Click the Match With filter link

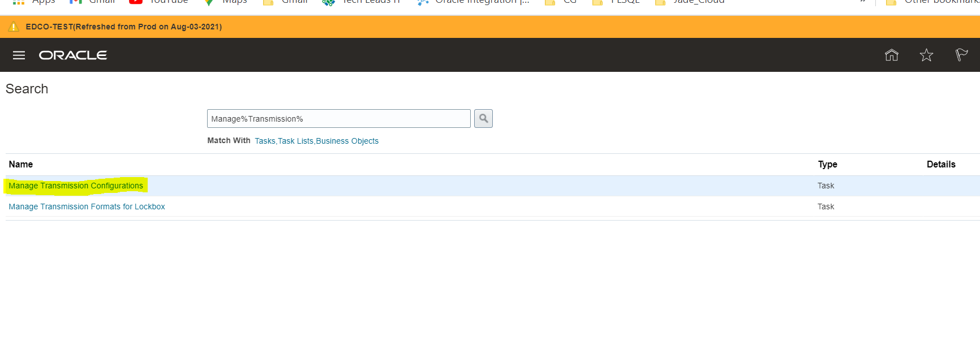[316, 141]
